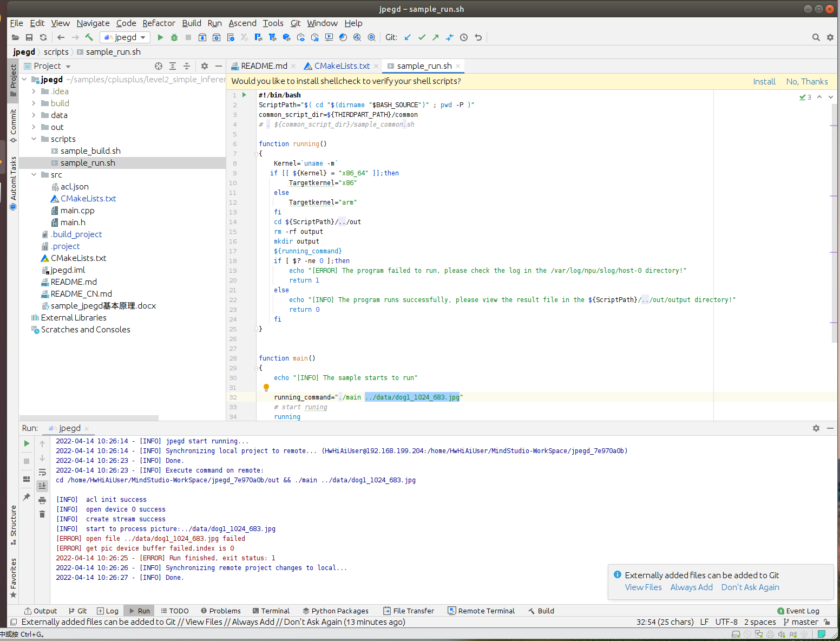Open main.cpp in the project tree
Screen dimensions: 840x641
(x=77, y=211)
